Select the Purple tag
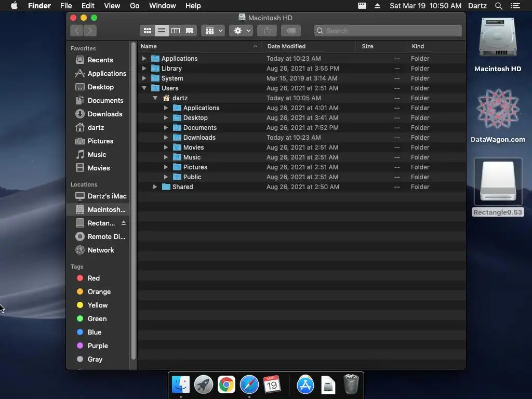The height and width of the screenshot is (399, 532). 98,346
